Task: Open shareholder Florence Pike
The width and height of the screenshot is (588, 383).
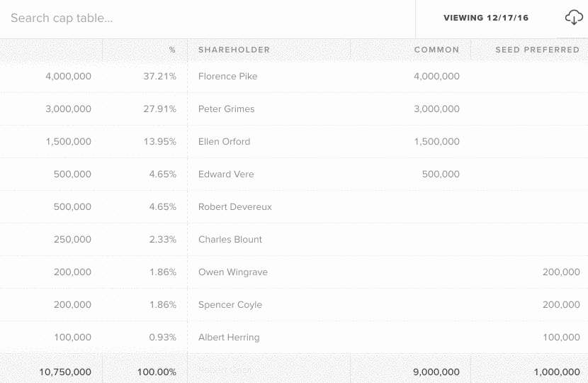Action: pyautogui.click(x=227, y=77)
